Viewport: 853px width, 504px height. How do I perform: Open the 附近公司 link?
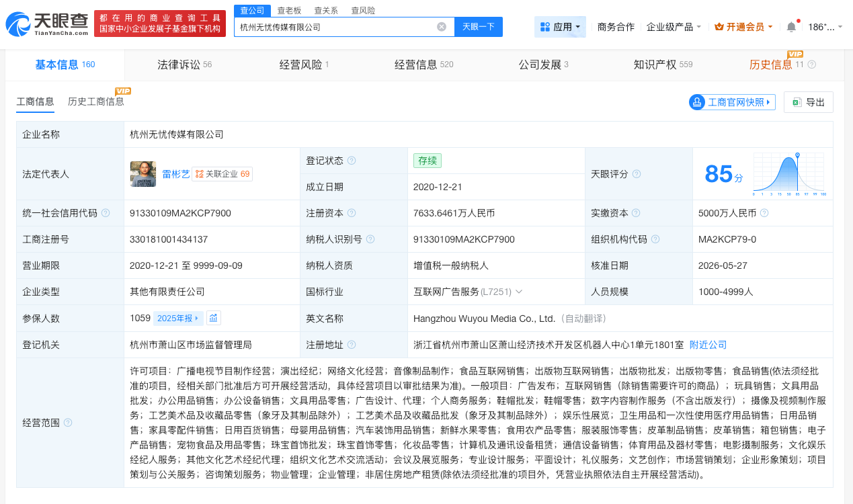(708, 345)
